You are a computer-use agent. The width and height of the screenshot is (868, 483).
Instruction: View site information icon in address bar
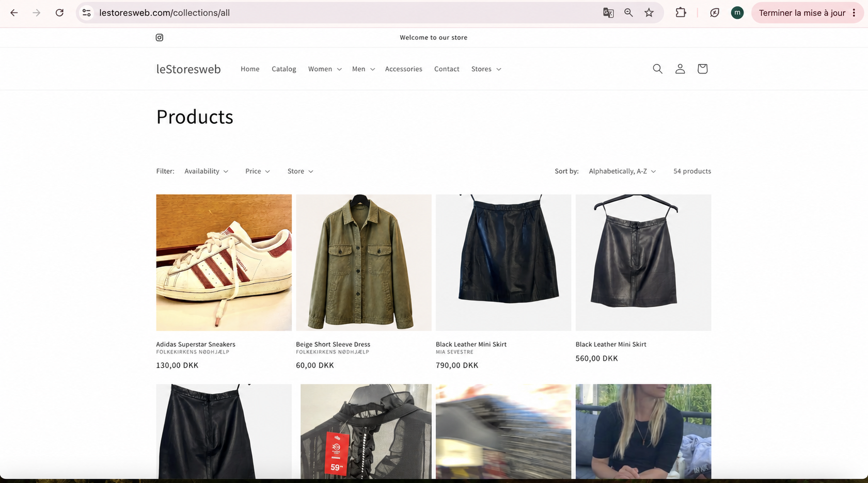[x=87, y=13]
